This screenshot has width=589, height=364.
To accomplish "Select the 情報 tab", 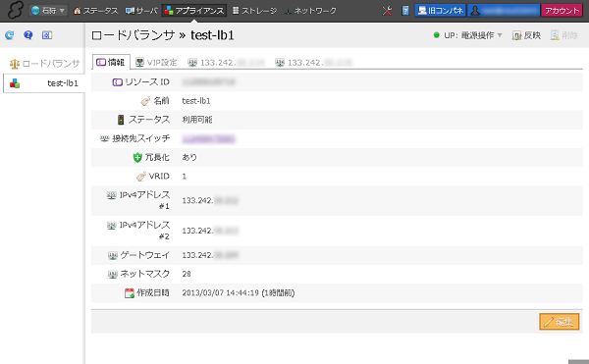I will [x=111, y=62].
